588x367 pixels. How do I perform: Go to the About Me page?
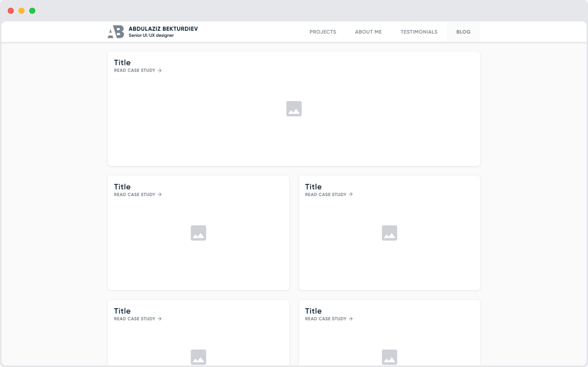(368, 32)
